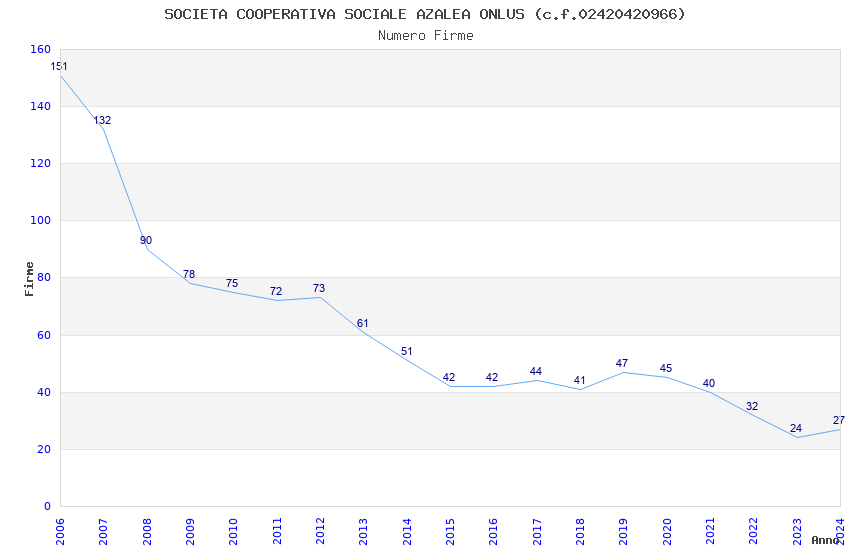This screenshot has height=550, width=850.
Task: Click the x-axis year label 2021
Action: pos(710,531)
